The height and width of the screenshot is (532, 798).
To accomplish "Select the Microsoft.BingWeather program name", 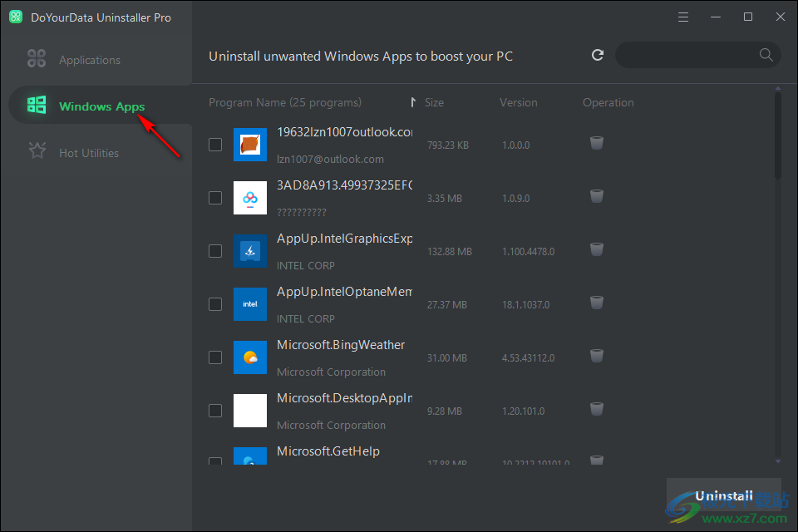I will point(341,345).
